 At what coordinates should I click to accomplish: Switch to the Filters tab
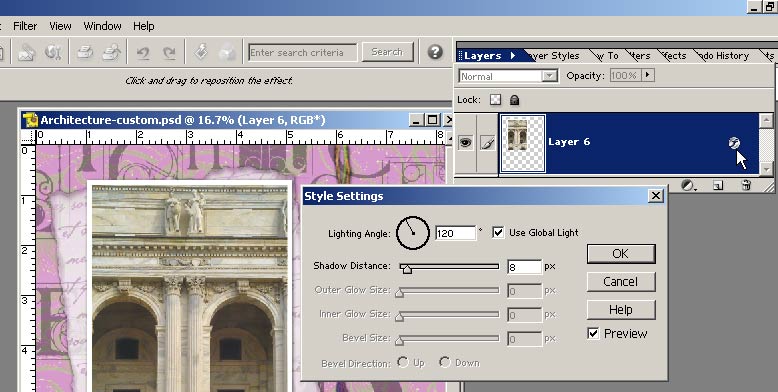[x=640, y=56]
